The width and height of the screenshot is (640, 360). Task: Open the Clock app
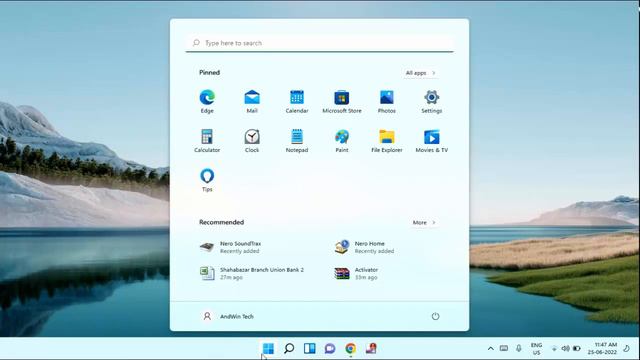(x=252, y=141)
